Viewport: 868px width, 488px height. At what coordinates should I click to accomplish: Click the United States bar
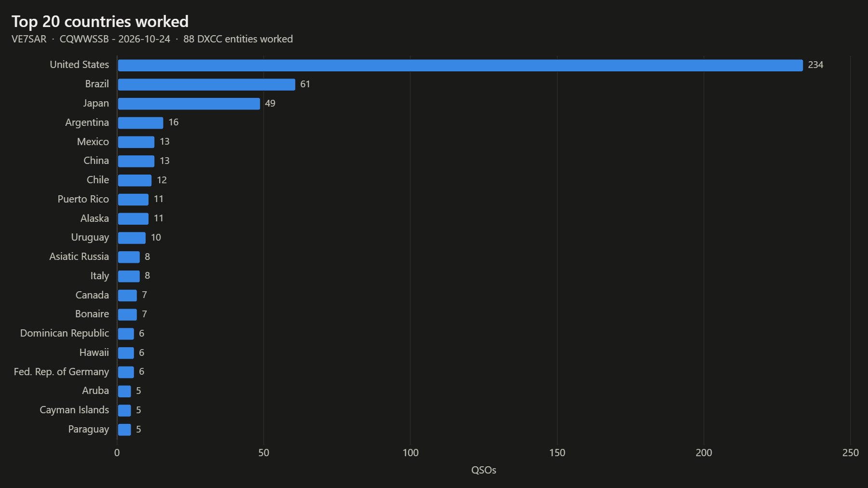tap(460, 65)
